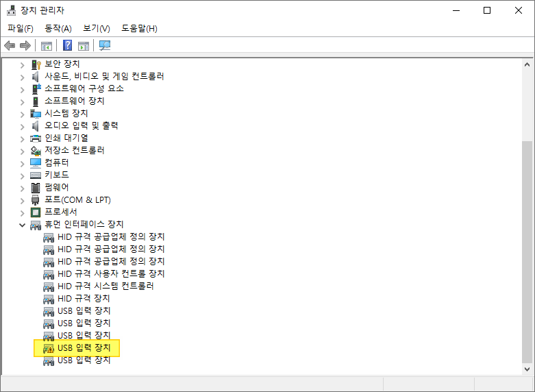The width and height of the screenshot is (535, 392).
Task: Toggle the console tree pane toolbar icon
Action: 47,46
